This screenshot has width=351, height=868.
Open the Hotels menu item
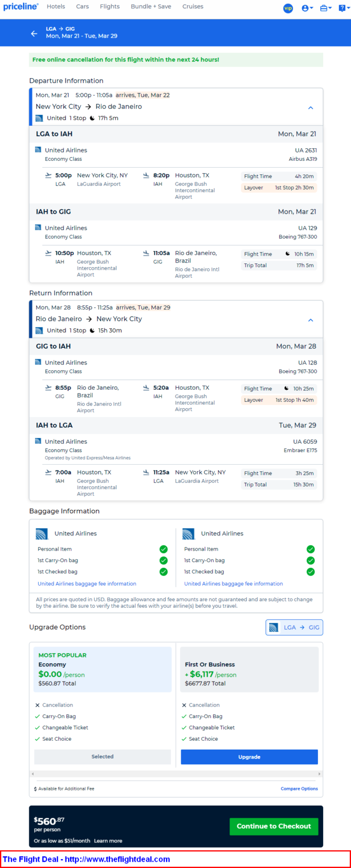click(x=56, y=7)
